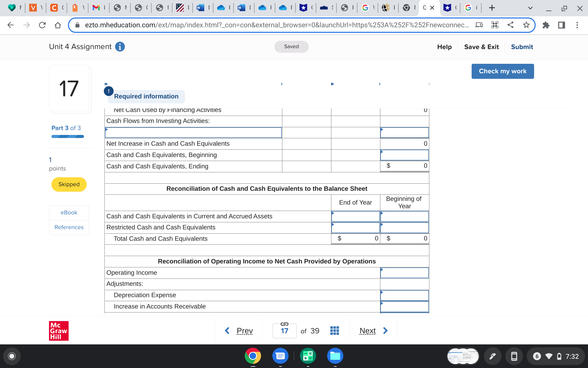Open a new browser tab

(x=492, y=8)
